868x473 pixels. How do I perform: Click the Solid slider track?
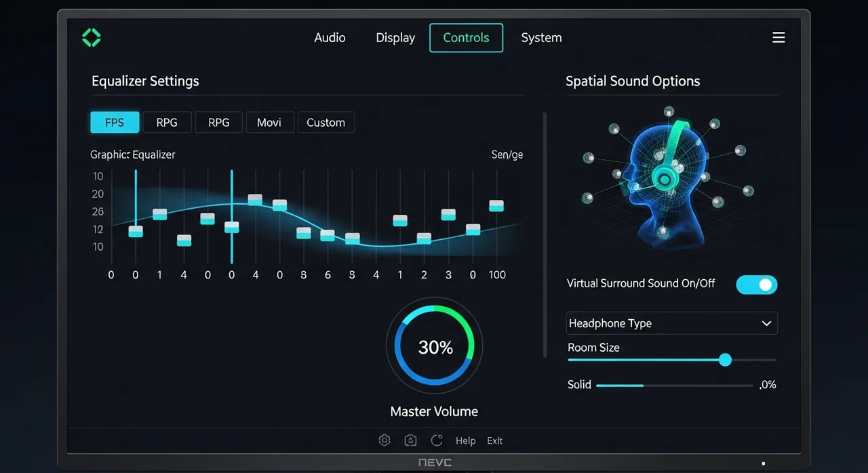tap(674, 385)
